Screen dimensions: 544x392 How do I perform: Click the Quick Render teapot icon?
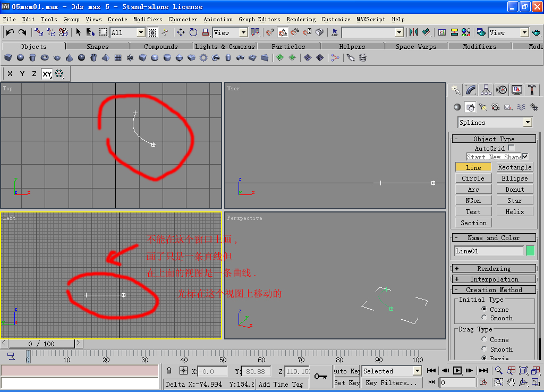point(536,32)
